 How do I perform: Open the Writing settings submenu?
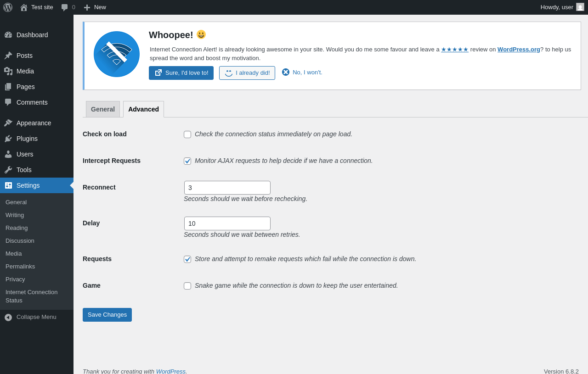point(37,215)
